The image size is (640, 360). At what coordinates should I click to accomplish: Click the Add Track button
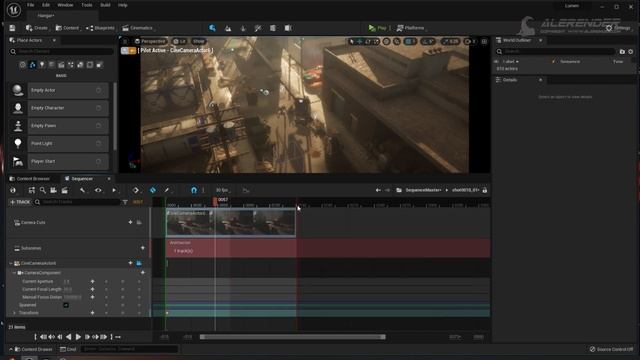click(20, 202)
